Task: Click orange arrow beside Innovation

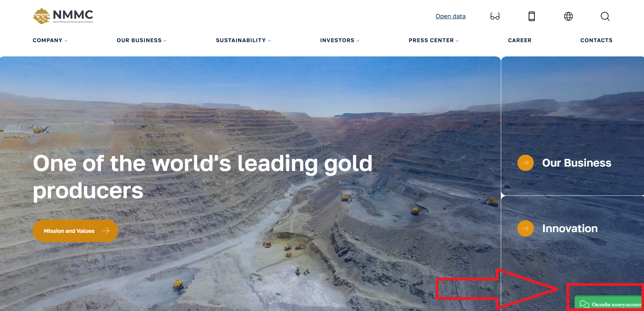Action: 526,228
